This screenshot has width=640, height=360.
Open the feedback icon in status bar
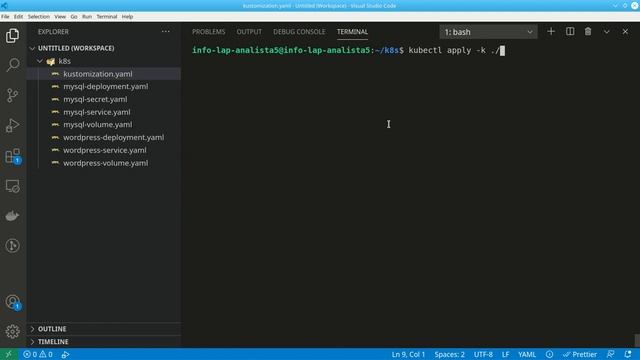pos(611,354)
